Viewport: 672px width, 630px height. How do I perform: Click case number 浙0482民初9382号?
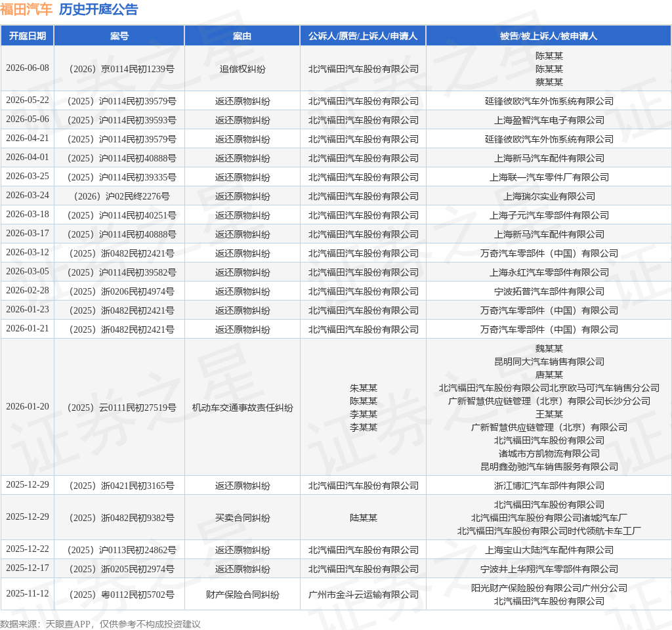point(121,518)
